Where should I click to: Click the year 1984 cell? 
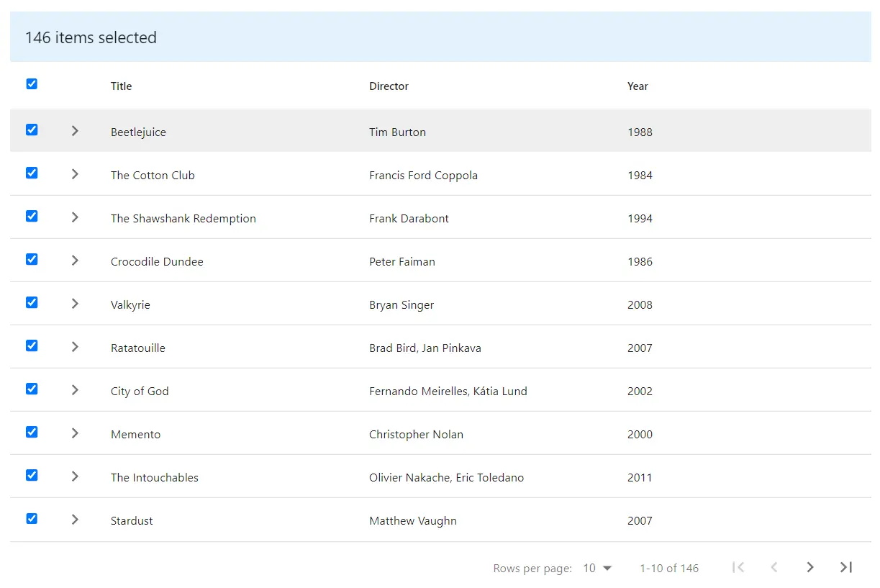point(640,176)
